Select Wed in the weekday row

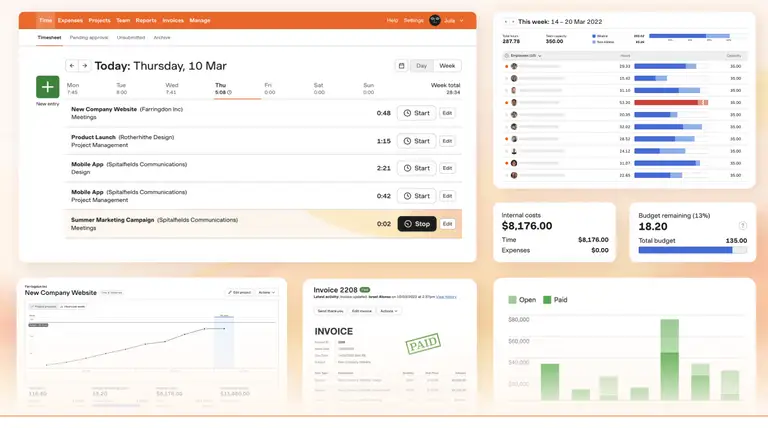coord(172,89)
